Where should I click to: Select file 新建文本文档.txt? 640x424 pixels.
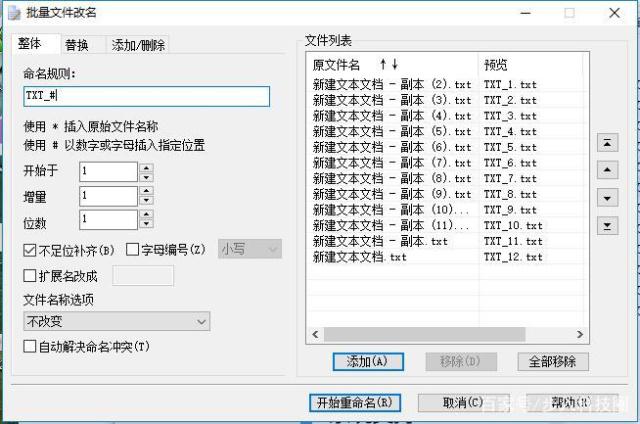click(360, 257)
